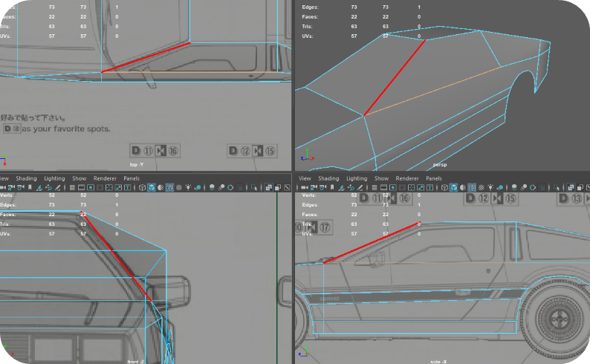Click the Ambient Occlusion icon in the front view toolbar
The width and height of the screenshot is (590, 364).
click(x=212, y=187)
